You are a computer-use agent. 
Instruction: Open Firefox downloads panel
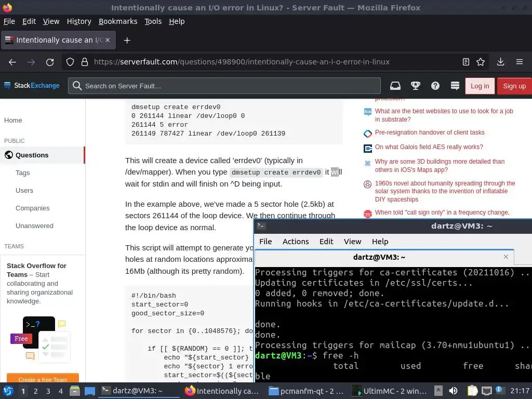pos(500,62)
